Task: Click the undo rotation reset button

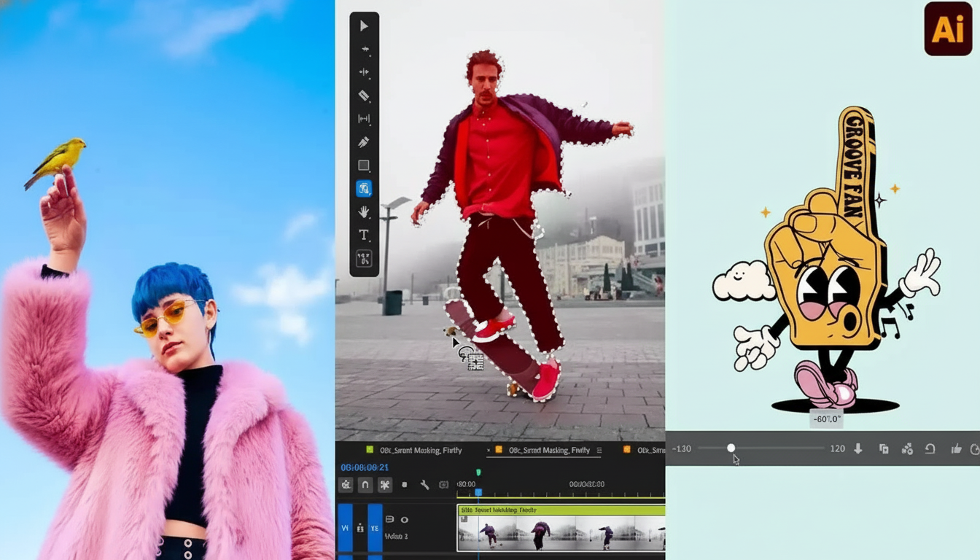Action: 930,448
